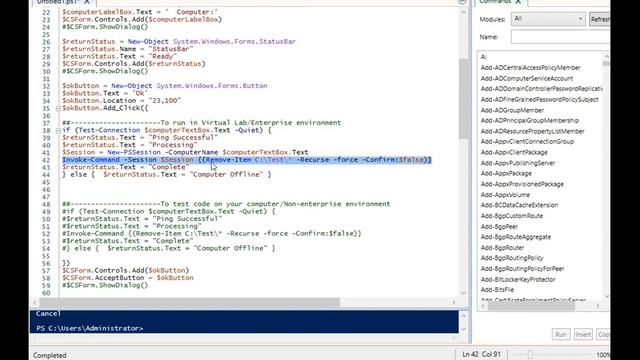The height and width of the screenshot is (360, 640).
Task: Select Add-AppvPublishingServer command
Action: coord(518,163)
